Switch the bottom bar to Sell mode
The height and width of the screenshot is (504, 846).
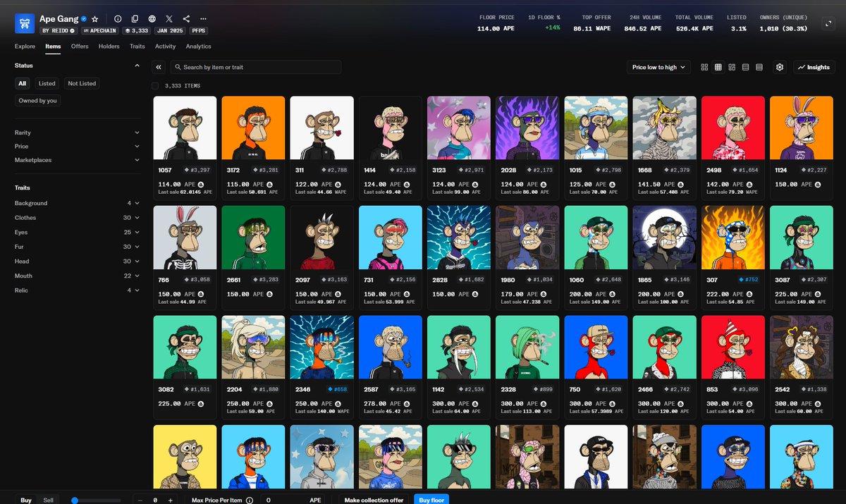(48, 500)
